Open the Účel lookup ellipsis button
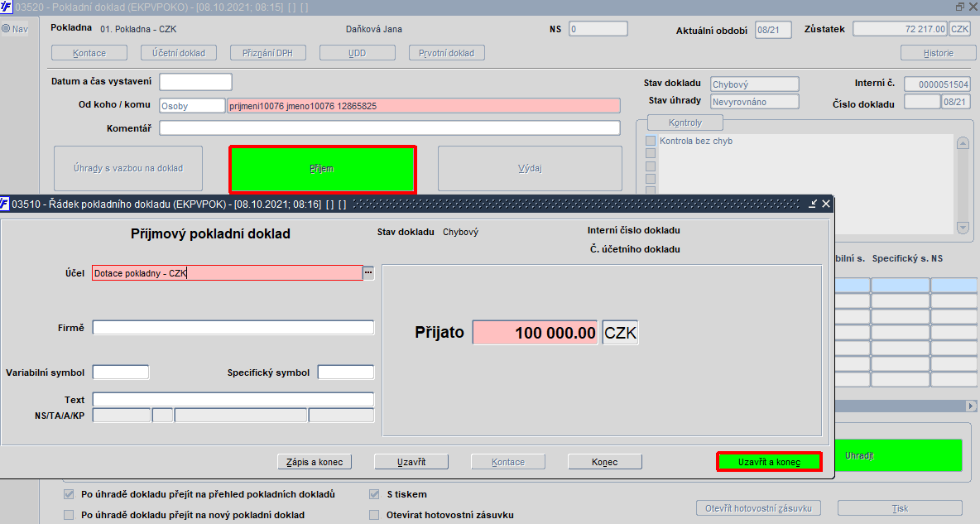Viewport: 980px width, 524px height. click(x=369, y=272)
